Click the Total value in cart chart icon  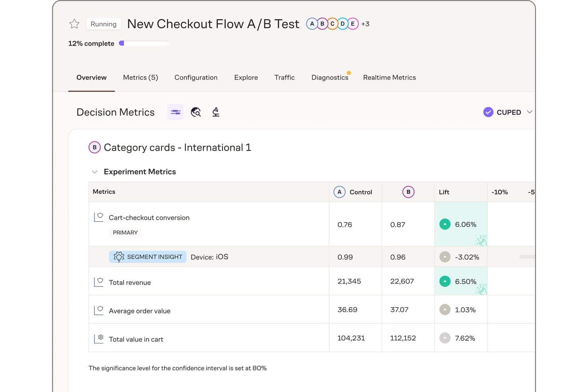(x=99, y=339)
